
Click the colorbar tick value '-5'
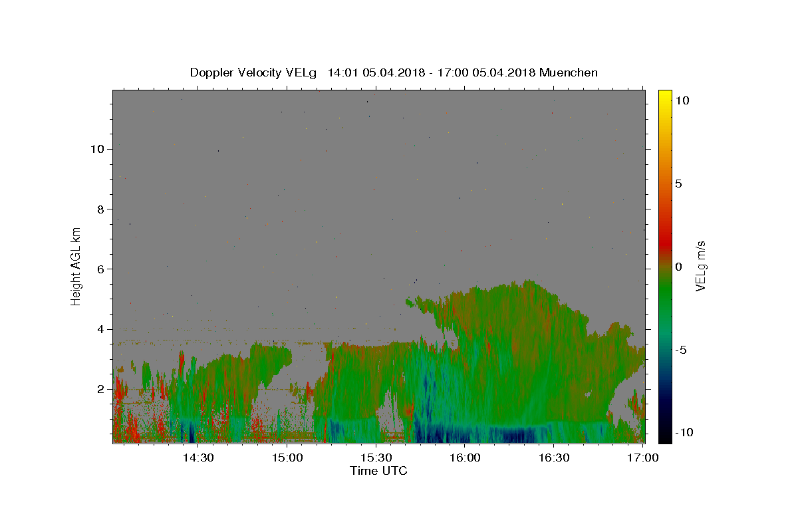(680, 350)
